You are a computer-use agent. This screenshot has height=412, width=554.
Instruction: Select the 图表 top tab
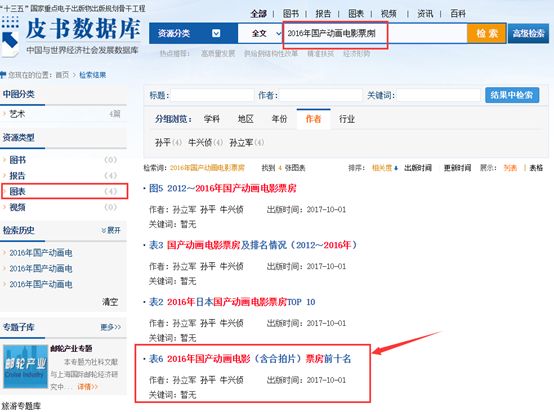click(x=356, y=14)
